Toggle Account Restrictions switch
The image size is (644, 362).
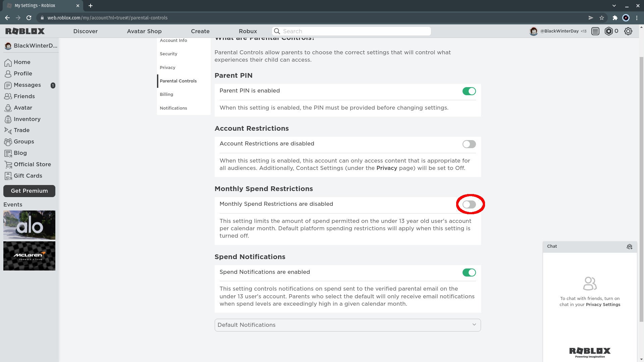pyautogui.click(x=469, y=144)
